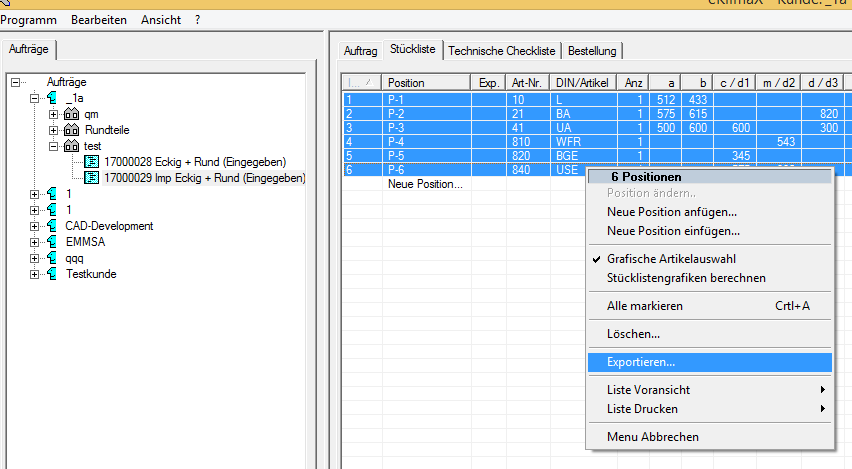Choose Neue Position einfügen... from context menu
The width and height of the screenshot is (852, 469).
click(x=710, y=231)
